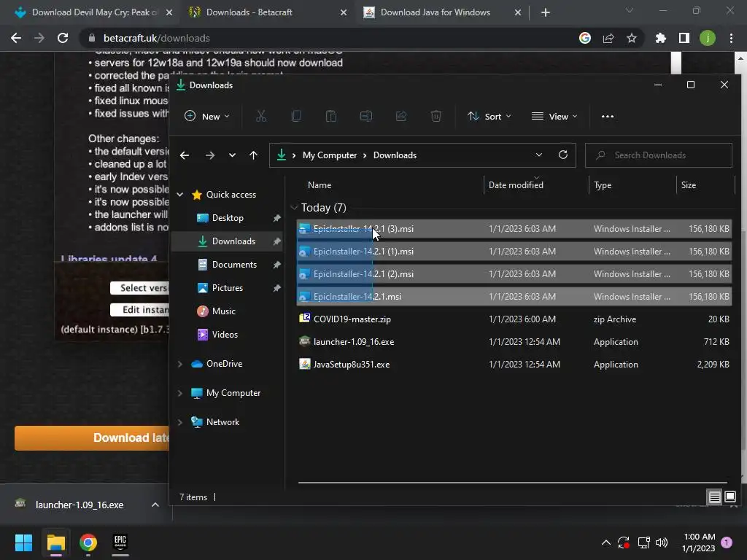Click the betacraft.uk address bar
Screen dimensions: 747x560
(x=329, y=38)
